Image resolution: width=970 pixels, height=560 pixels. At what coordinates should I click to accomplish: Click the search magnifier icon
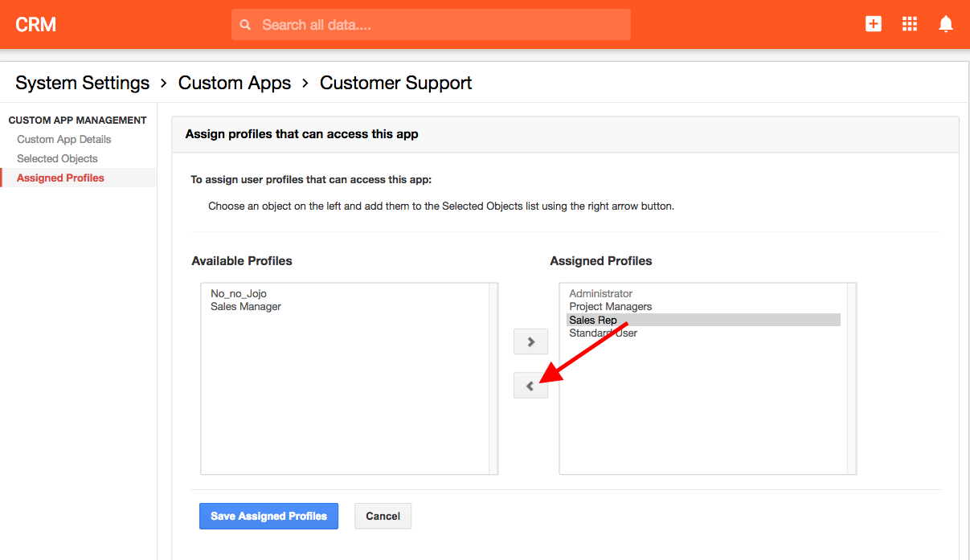click(246, 25)
